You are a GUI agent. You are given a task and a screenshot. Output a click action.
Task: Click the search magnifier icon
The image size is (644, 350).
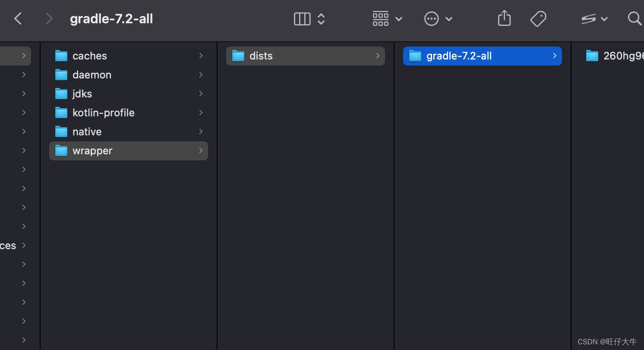635,18
